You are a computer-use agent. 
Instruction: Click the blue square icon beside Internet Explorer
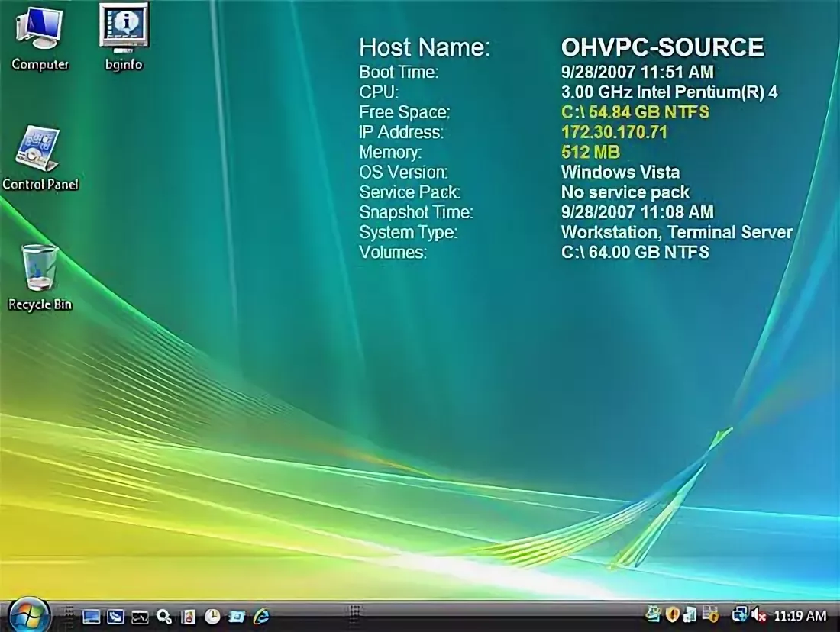[x=237, y=616]
